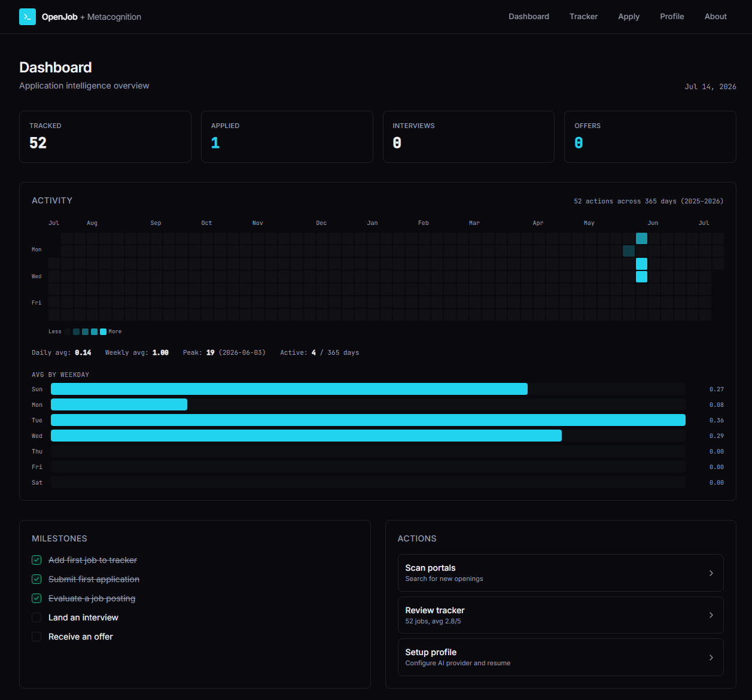
Task: Open the Apply page from navigation
Action: pyautogui.click(x=629, y=17)
